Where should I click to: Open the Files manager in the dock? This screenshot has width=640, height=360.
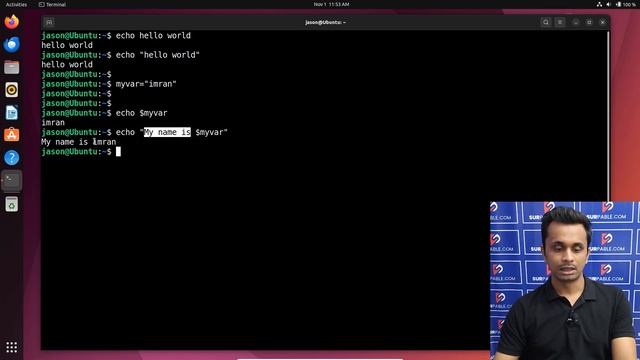click(x=11, y=67)
